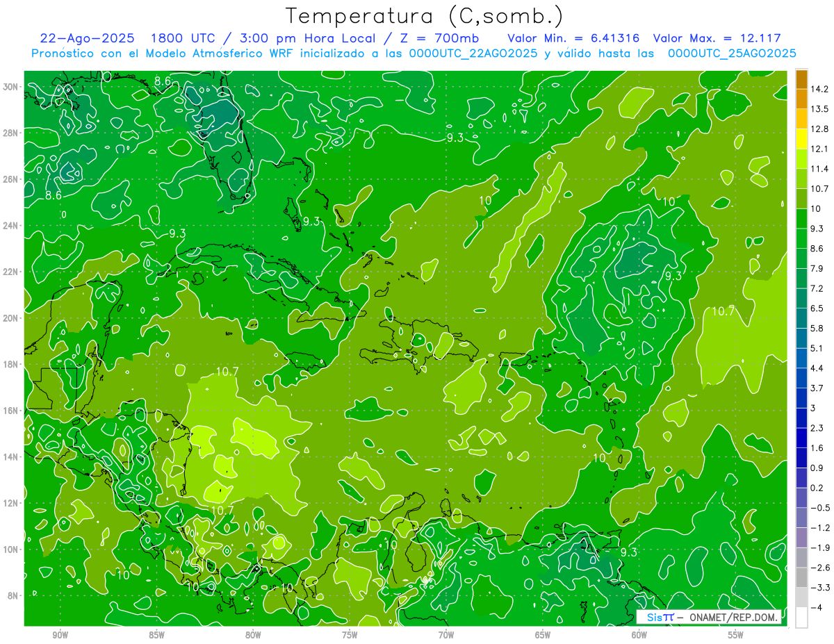
Task: Click the 55W longitude axis label
Action: (x=736, y=635)
